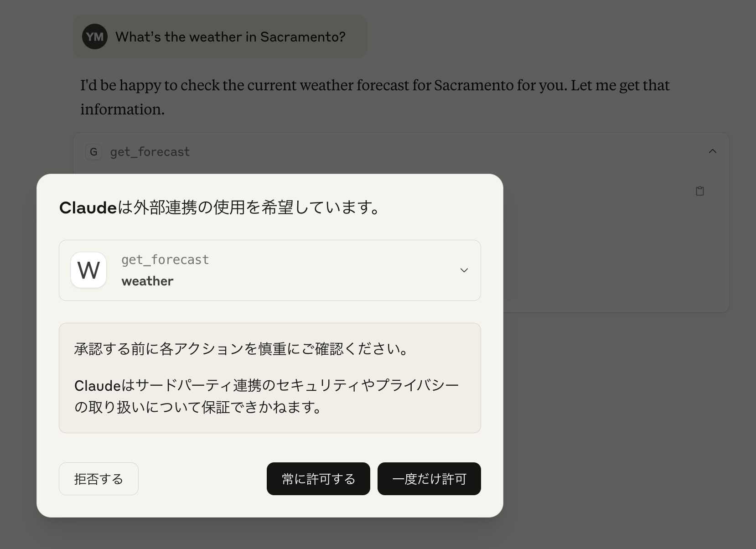Copy the tool call contents via clipboard icon

700,191
